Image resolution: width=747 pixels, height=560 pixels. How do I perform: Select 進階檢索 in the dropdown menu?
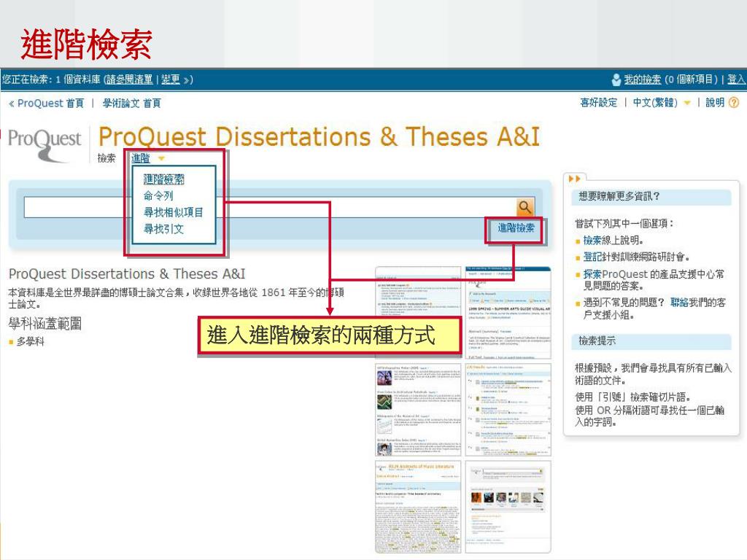pos(164,179)
